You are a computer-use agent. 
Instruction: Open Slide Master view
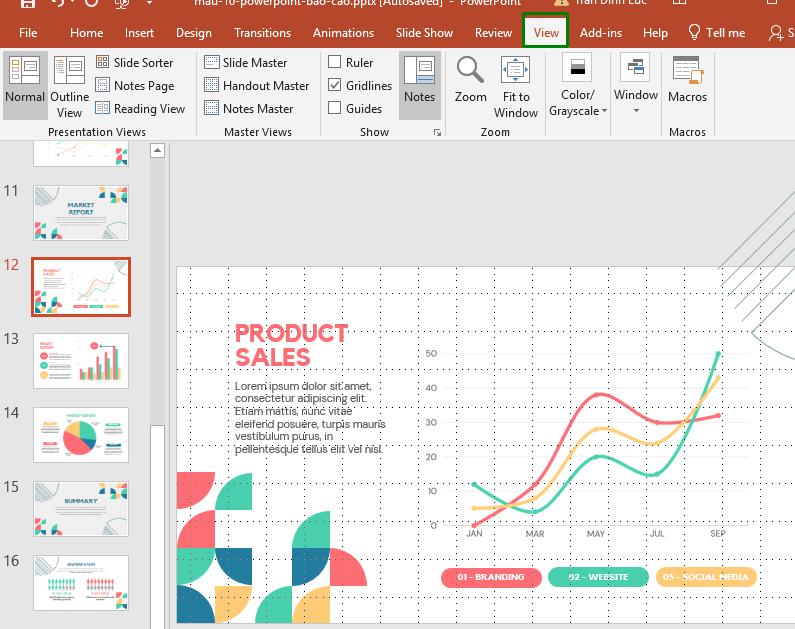[x=245, y=62]
